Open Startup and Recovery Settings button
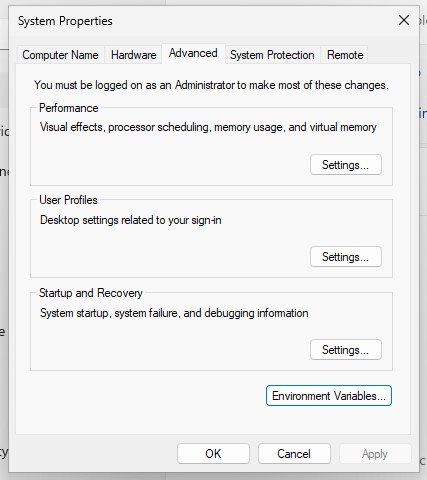The image size is (427, 480). tap(346, 349)
